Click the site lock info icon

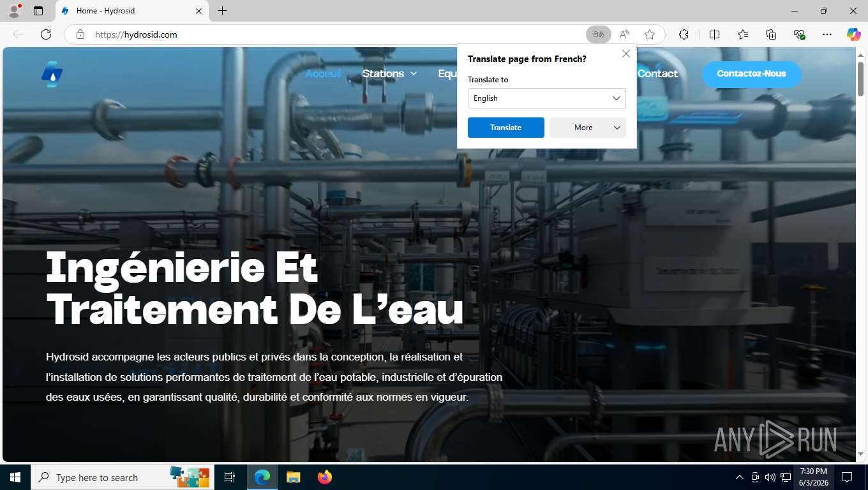(x=80, y=34)
